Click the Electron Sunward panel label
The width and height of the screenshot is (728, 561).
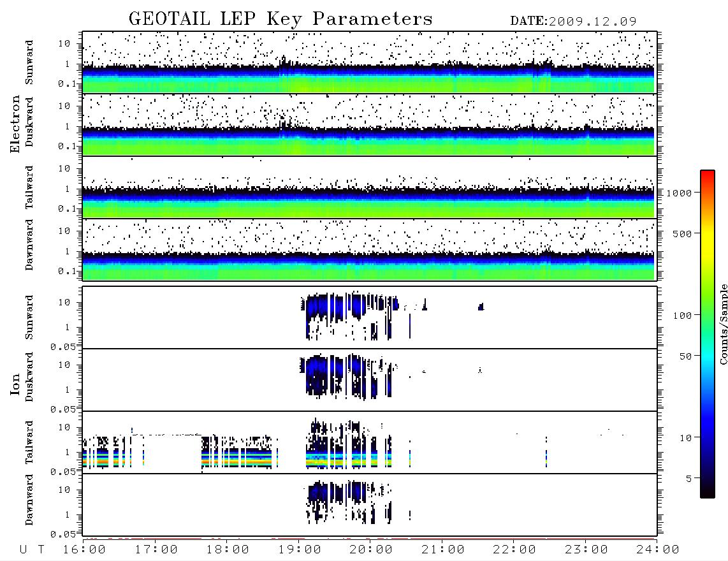coord(29,62)
